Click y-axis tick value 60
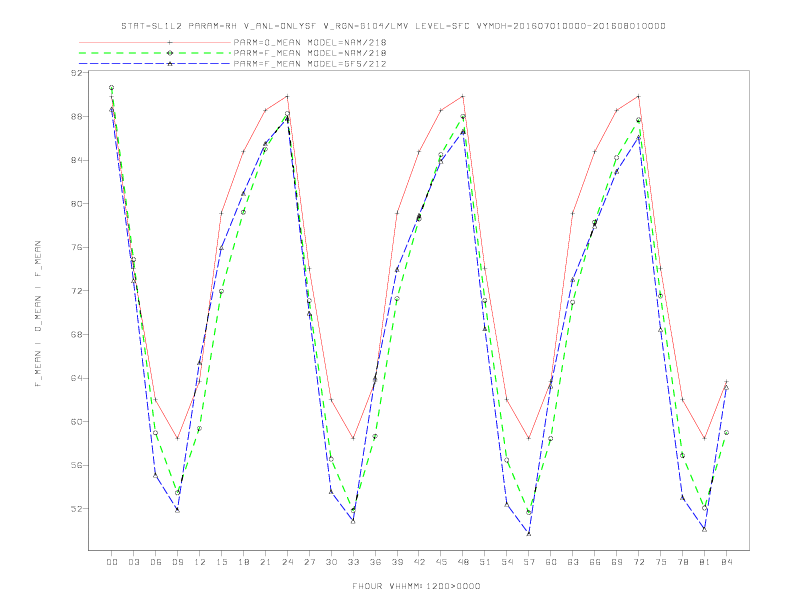Screen dimensions: 792x612 click(76, 422)
